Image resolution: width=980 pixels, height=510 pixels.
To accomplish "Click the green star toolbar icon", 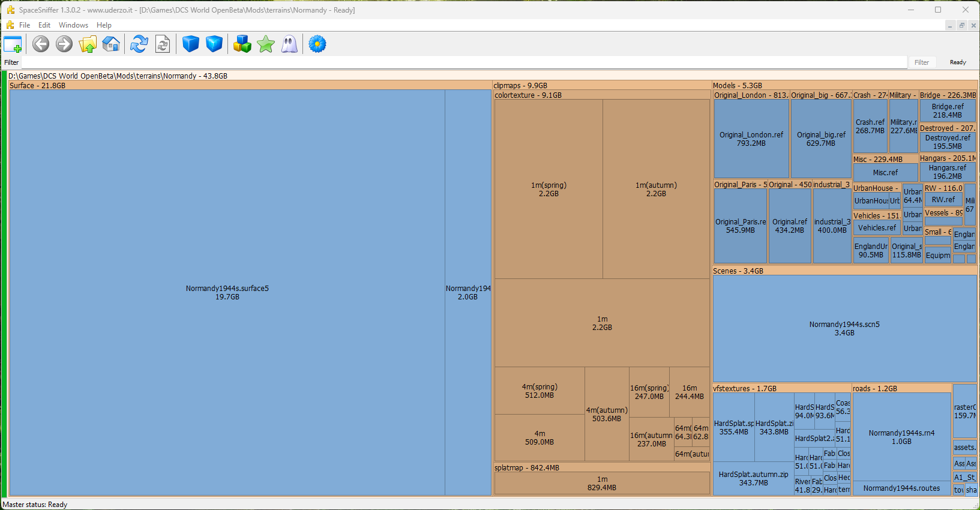I will coord(266,44).
